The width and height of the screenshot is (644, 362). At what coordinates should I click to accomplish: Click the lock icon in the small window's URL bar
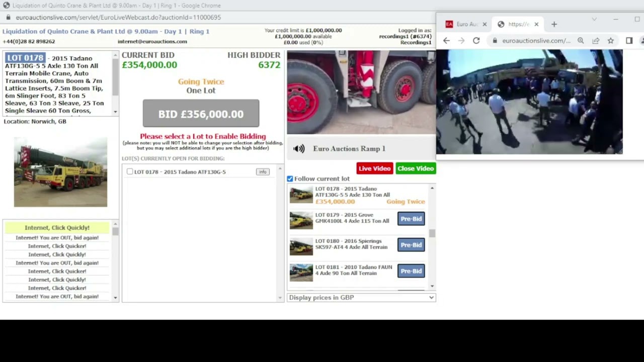pyautogui.click(x=495, y=41)
